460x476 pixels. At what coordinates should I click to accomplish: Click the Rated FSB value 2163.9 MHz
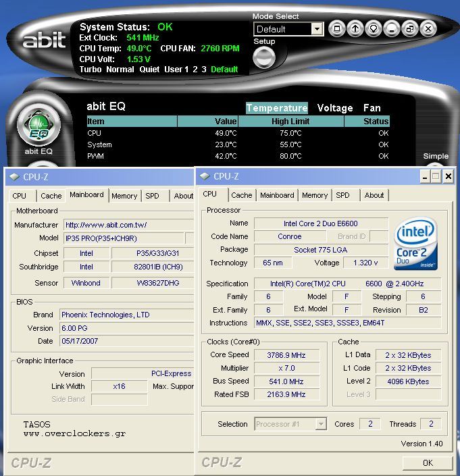[x=286, y=394]
